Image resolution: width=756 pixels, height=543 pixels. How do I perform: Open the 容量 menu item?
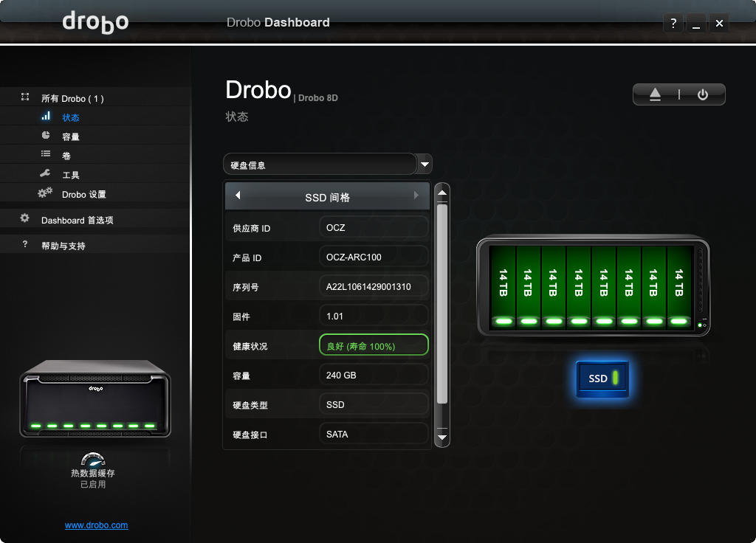click(70, 136)
